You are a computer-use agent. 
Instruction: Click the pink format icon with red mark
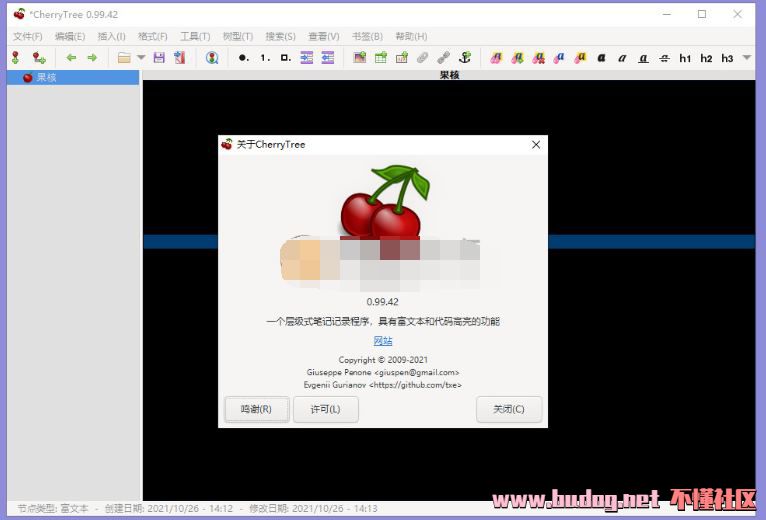pos(538,58)
